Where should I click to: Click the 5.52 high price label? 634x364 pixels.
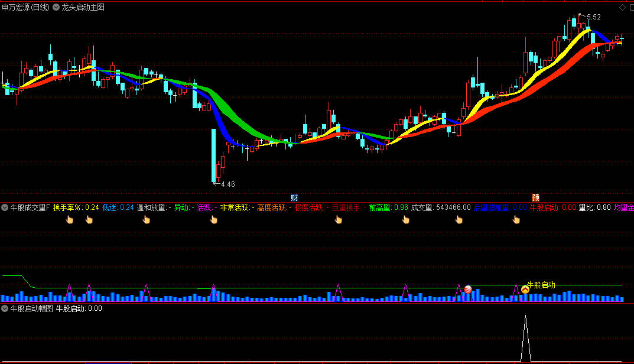click(594, 17)
